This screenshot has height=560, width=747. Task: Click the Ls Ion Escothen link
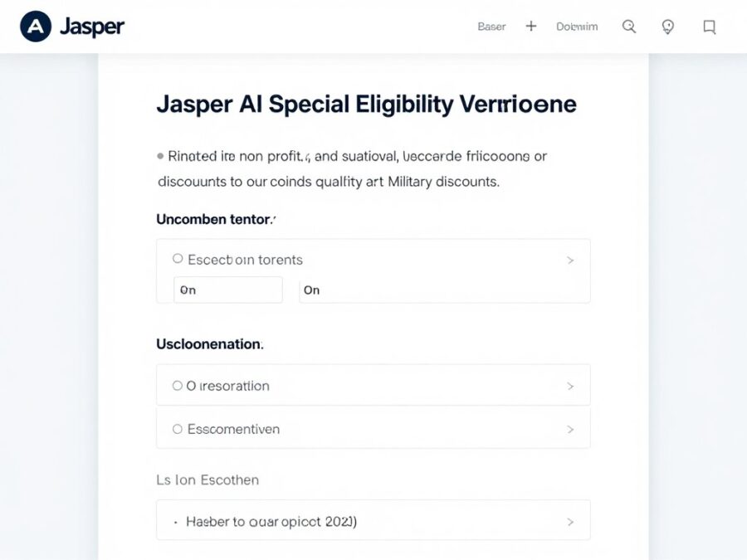click(207, 480)
